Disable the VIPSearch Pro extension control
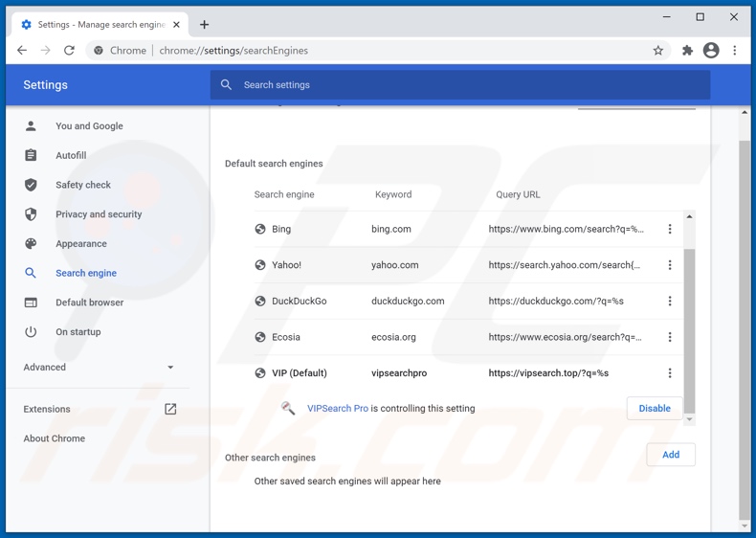Viewport: 756px width, 538px height. click(655, 408)
